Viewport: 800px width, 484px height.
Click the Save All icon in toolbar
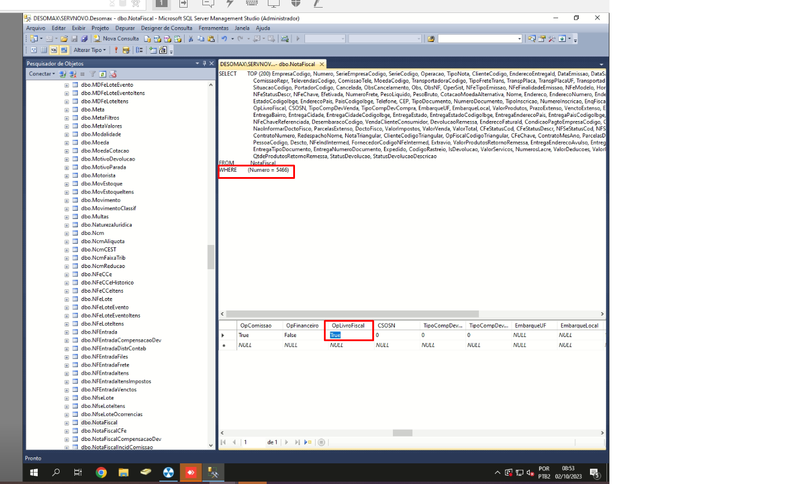(x=85, y=39)
